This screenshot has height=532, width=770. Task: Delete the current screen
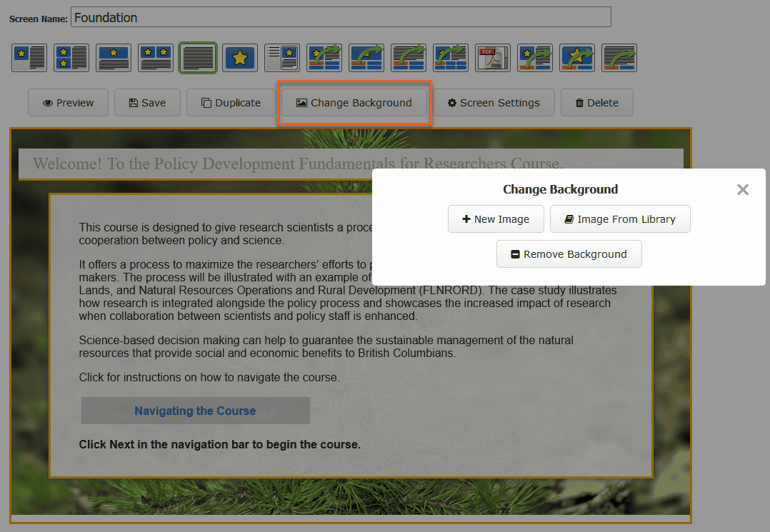tap(597, 102)
